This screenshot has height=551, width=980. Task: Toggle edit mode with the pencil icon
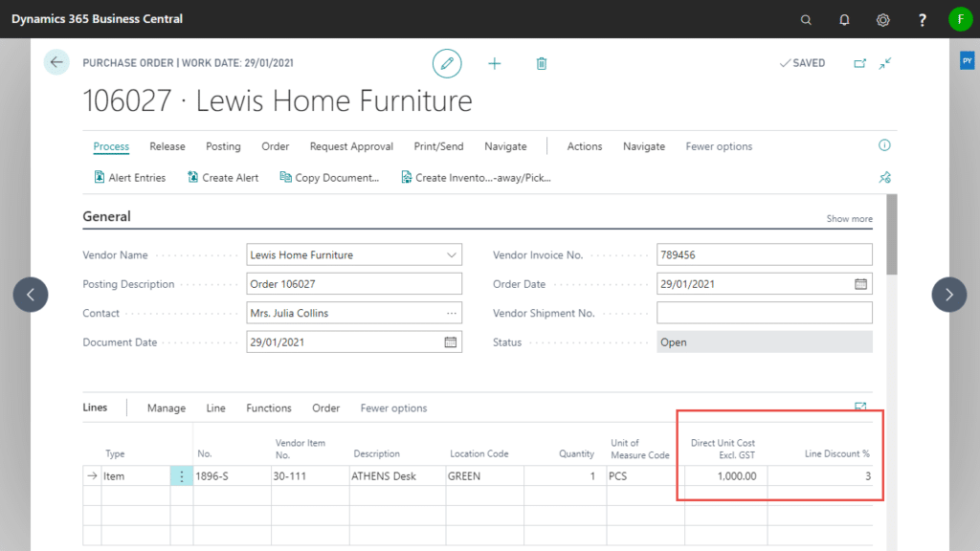pyautogui.click(x=447, y=63)
